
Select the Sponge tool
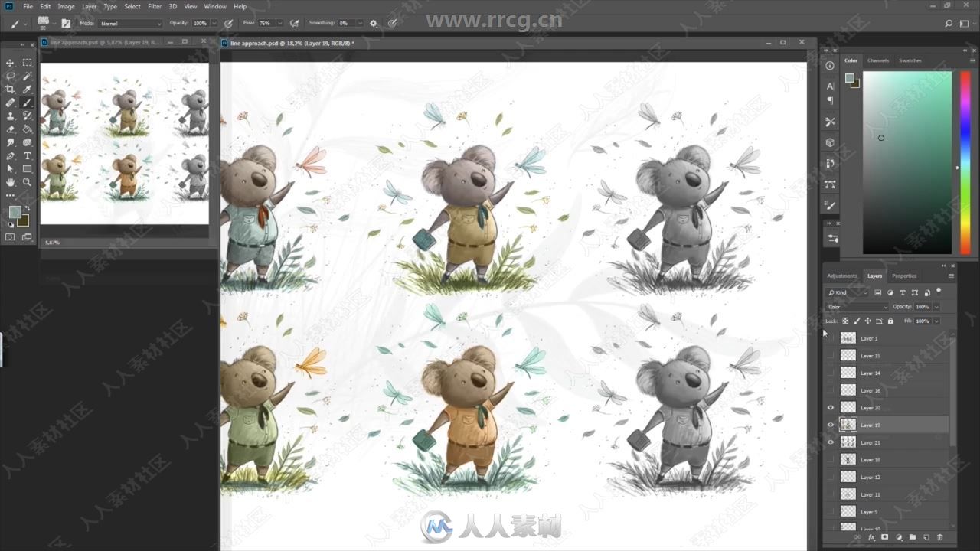pos(27,142)
